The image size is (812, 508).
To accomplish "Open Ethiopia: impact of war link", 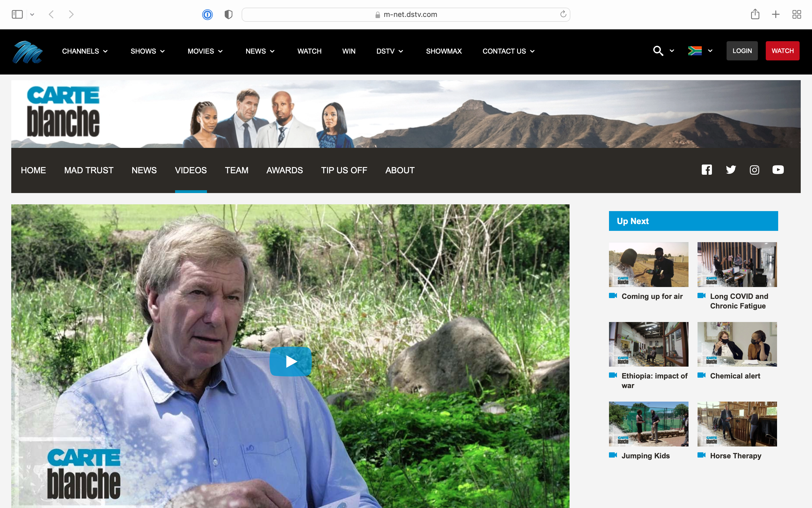I will [654, 381].
